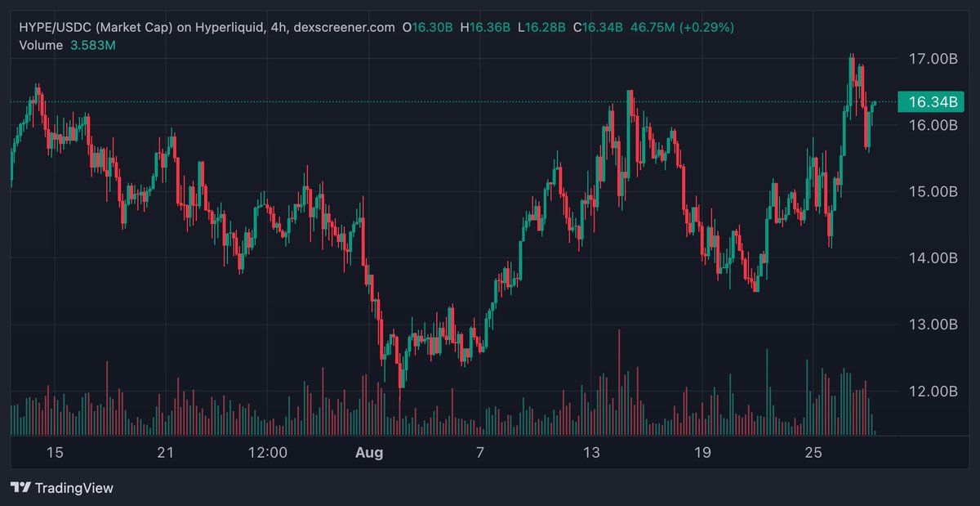Click the 15 date label on time axis
Image resolution: width=980 pixels, height=506 pixels.
(x=55, y=452)
